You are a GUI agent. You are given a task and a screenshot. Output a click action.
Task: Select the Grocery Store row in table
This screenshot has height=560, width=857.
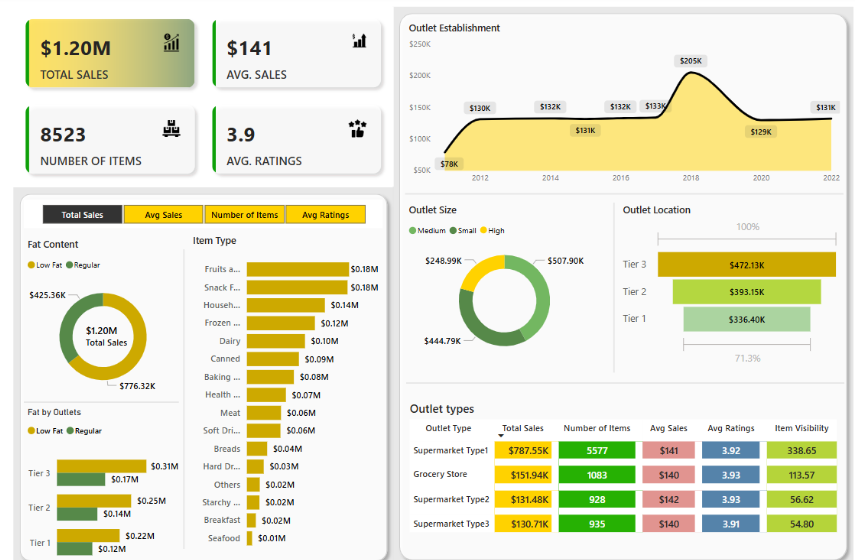441,475
